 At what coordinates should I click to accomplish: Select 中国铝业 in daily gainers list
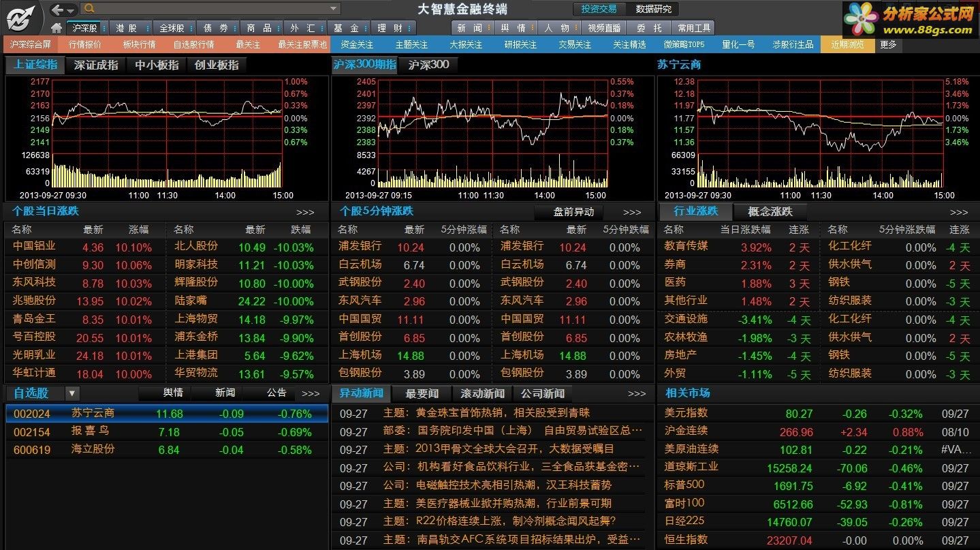point(34,246)
